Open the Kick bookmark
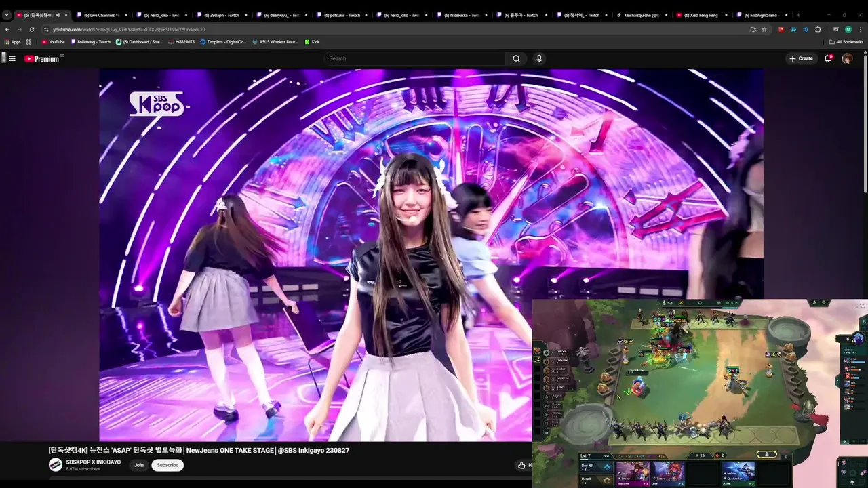The height and width of the screenshot is (488, 868). click(311, 42)
